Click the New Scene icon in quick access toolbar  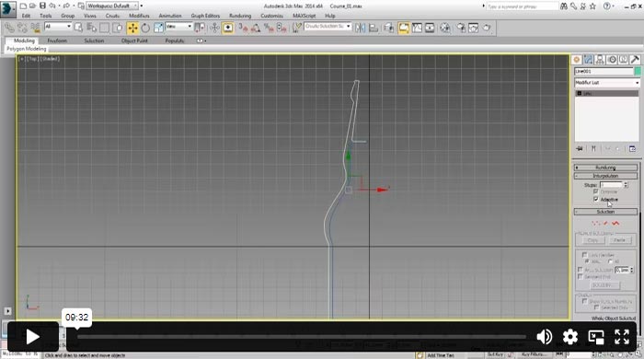[23, 6]
